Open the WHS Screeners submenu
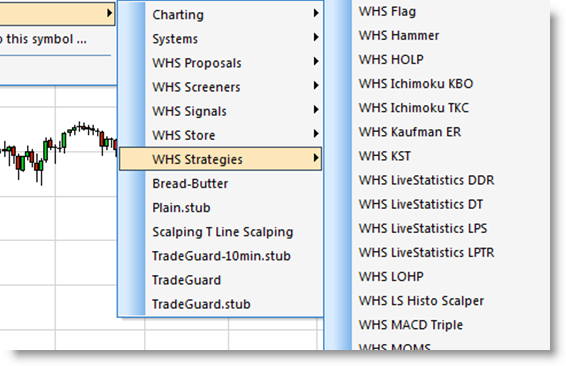Screen dimensions: 566x366 click(220, 87)
